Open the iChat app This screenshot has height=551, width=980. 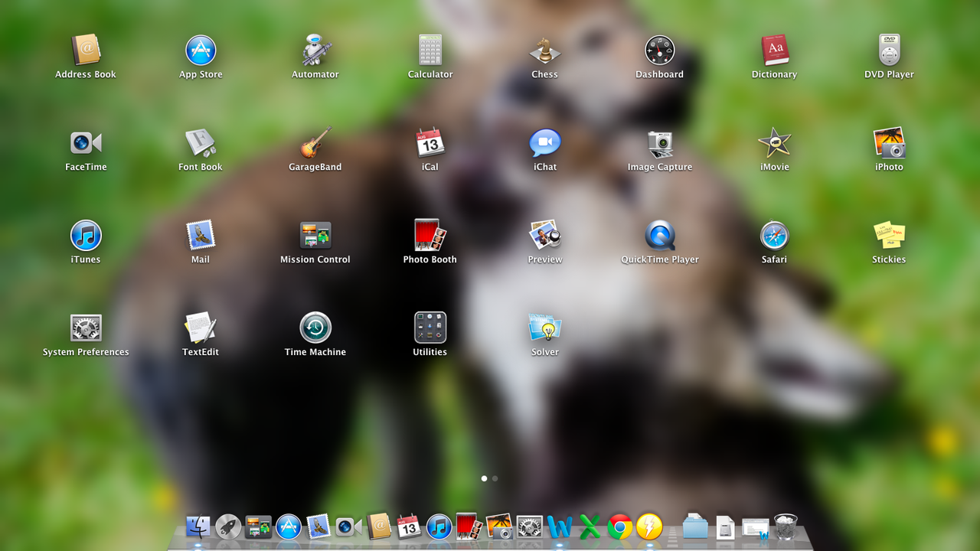545,143
